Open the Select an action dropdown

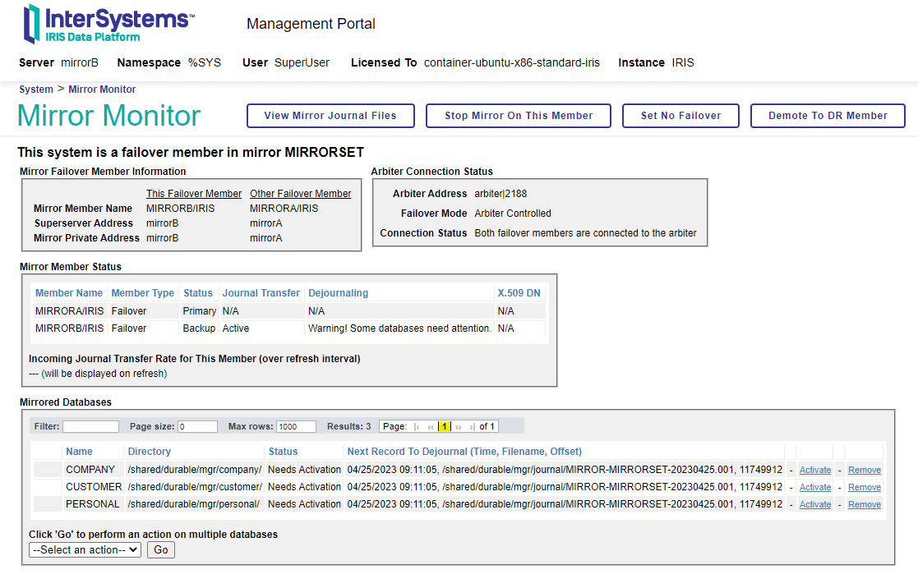pos(85,550)
